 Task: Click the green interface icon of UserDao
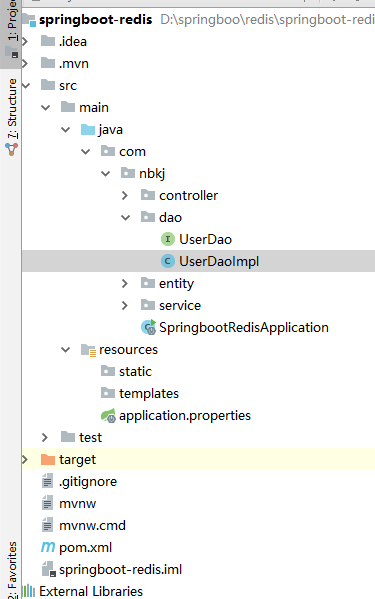[x=168, y=239]
